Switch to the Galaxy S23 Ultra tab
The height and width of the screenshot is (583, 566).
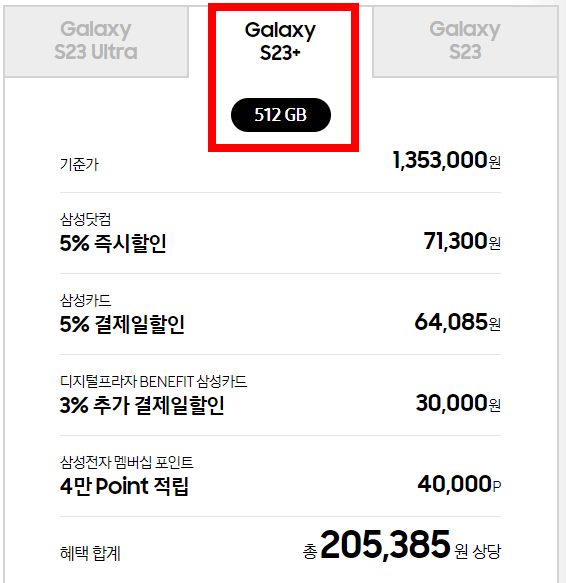coord(96,41)
